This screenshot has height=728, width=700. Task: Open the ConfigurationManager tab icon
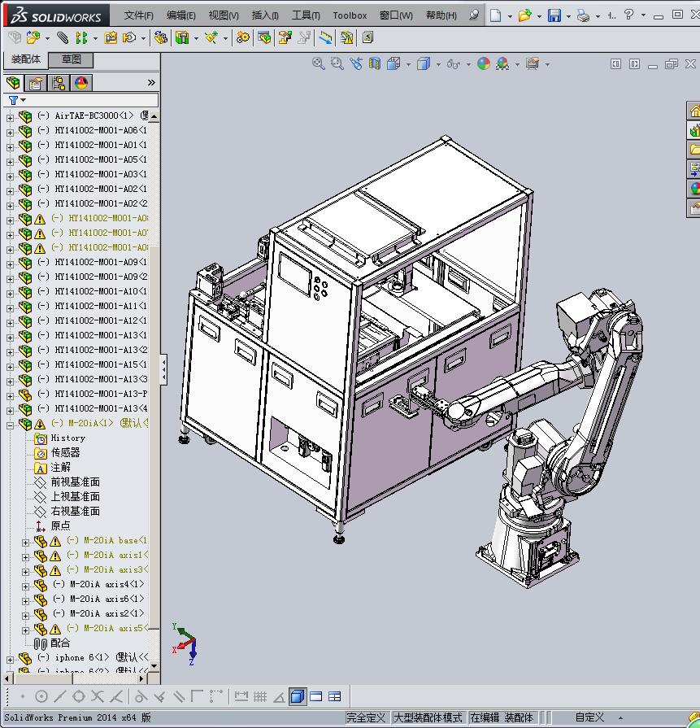59,83
